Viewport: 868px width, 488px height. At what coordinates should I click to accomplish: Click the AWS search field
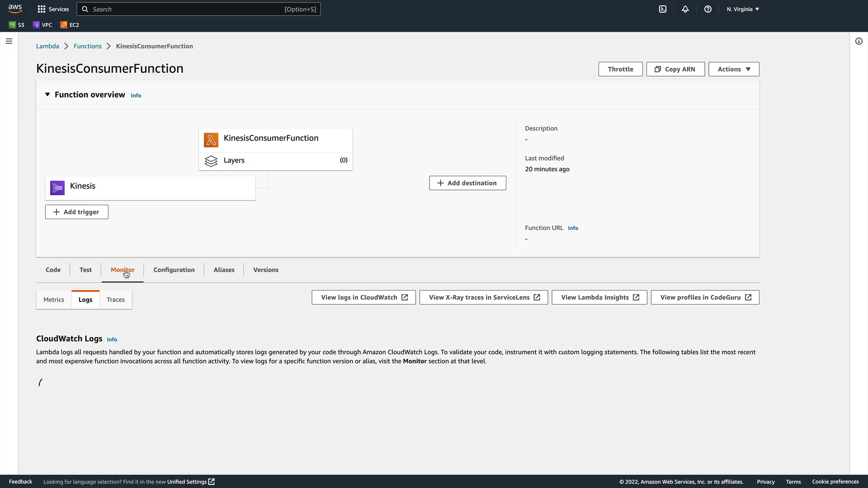coord(199,9)
